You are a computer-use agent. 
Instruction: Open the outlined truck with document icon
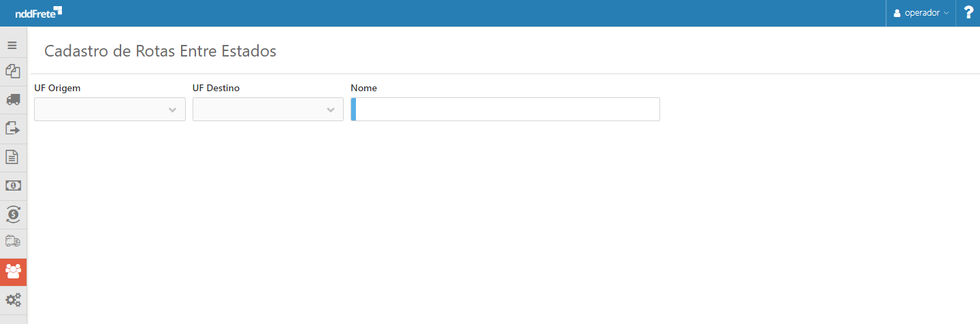(13, 242)
